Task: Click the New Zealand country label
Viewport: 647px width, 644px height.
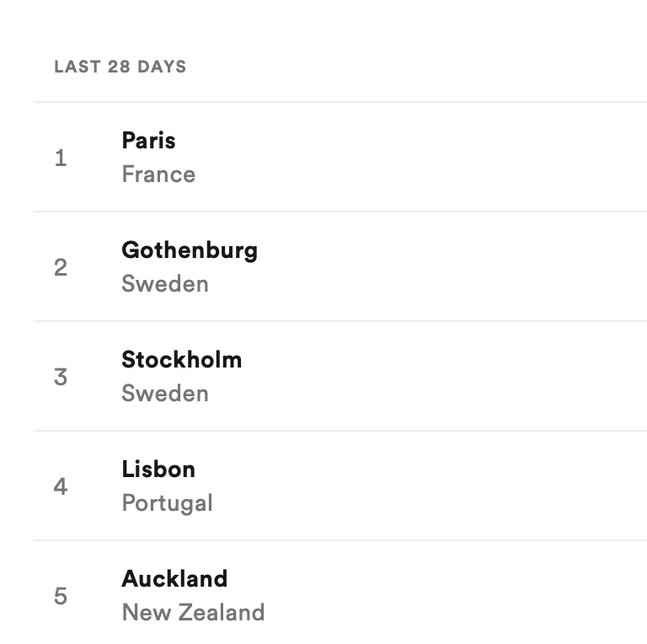Action: click(193, 613)
